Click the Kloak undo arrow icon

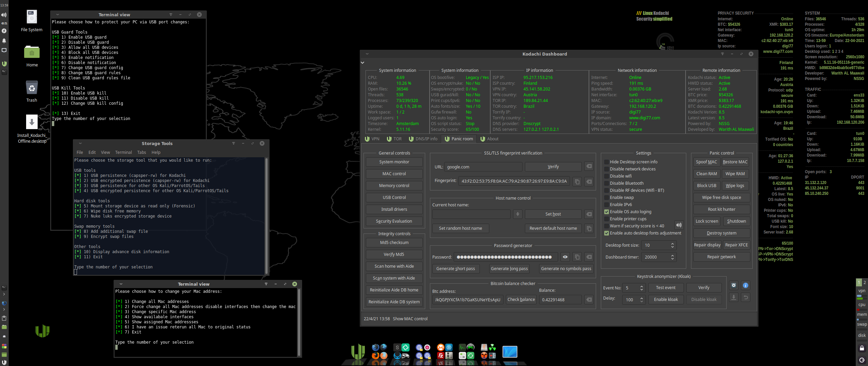pyautogui.click(x=746, y=297)
